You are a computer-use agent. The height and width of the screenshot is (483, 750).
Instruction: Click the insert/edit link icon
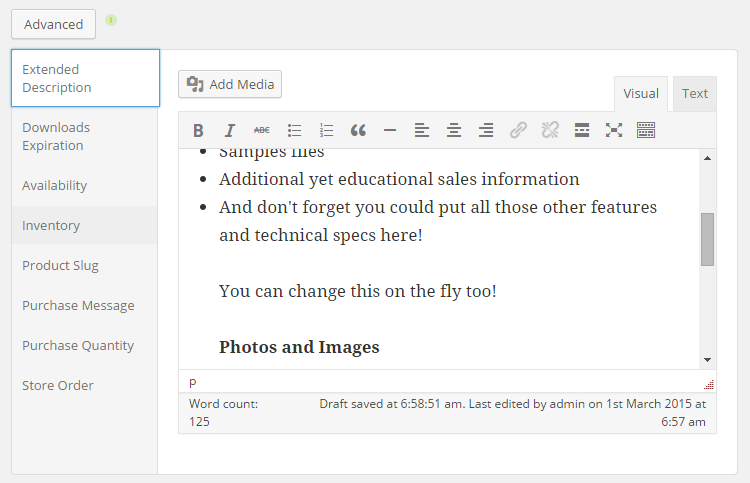click(518, 130)
